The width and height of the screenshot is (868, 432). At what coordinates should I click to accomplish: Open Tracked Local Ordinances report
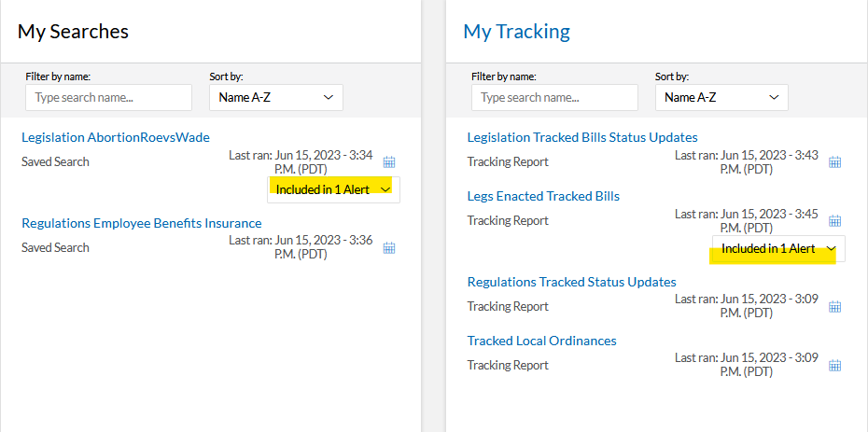click(x=541, y=341)
